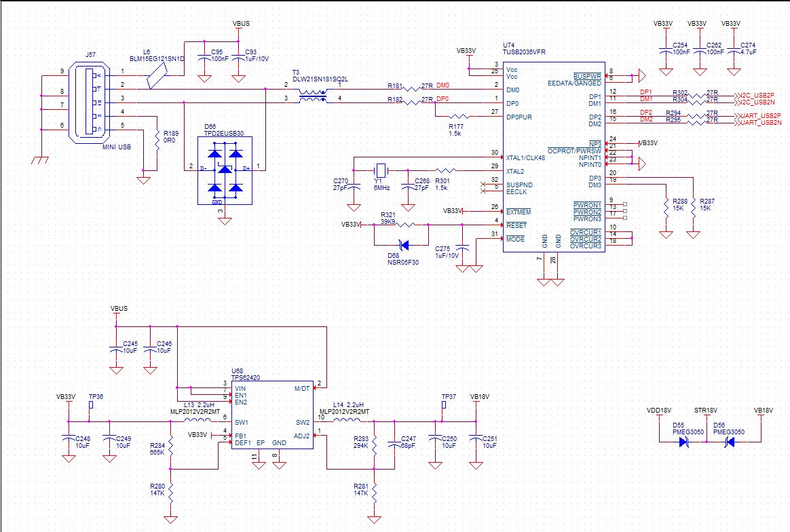Screen dimensions: 790x532
Task: Click the R295 reference designator
Action: 673,120
